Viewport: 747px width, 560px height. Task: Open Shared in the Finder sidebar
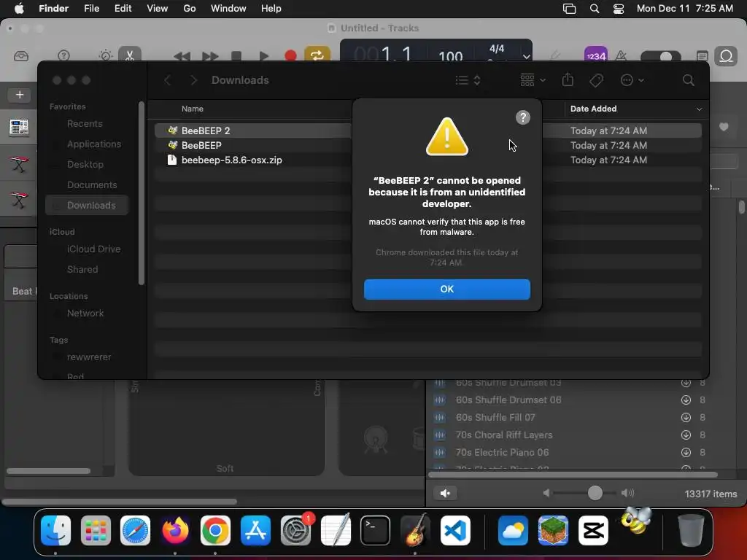pos(82,270)
